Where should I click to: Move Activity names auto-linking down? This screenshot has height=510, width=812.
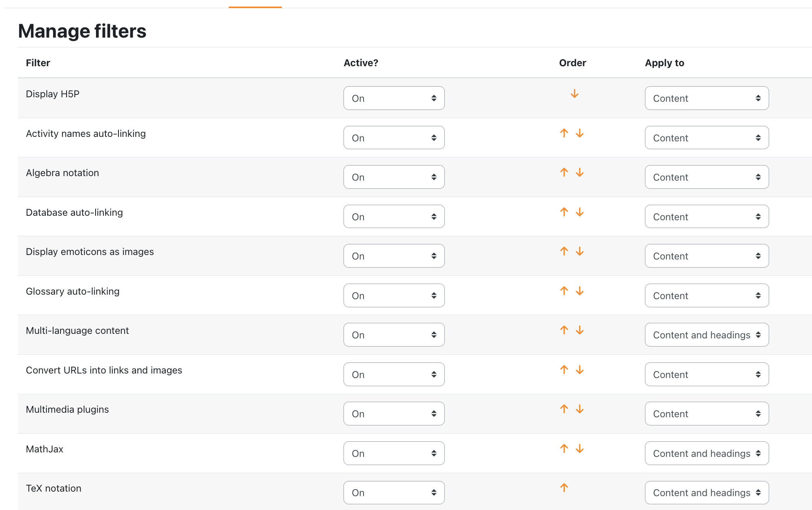coord(580,133)
